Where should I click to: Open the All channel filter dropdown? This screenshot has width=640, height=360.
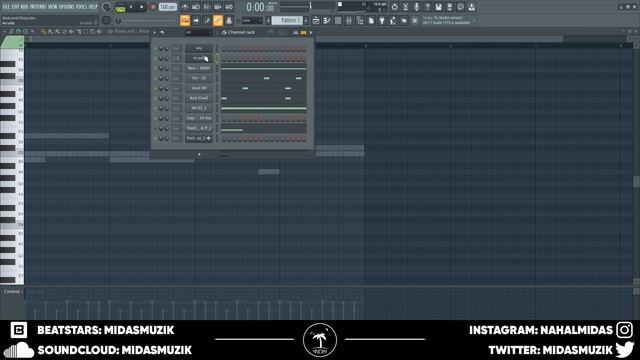coord(198,32)
